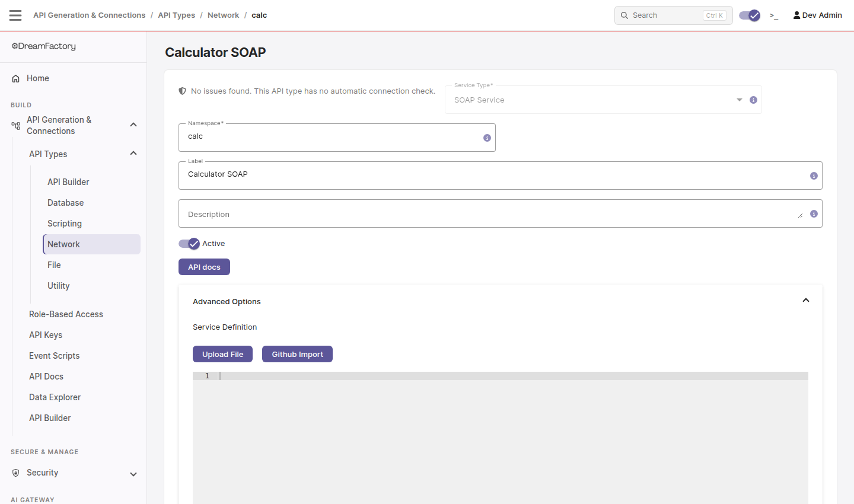The image size is (854, 504).
Task: Focus the header Search box
Action: point(674,15)
